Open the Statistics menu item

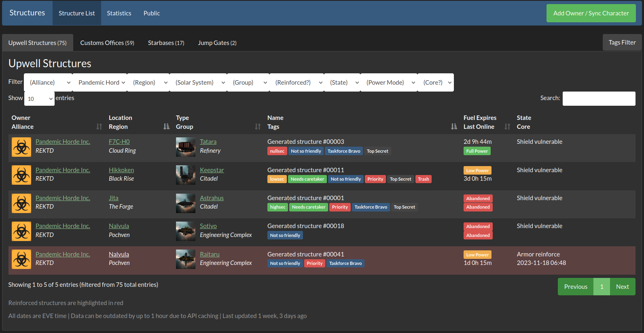coord(119,13)
